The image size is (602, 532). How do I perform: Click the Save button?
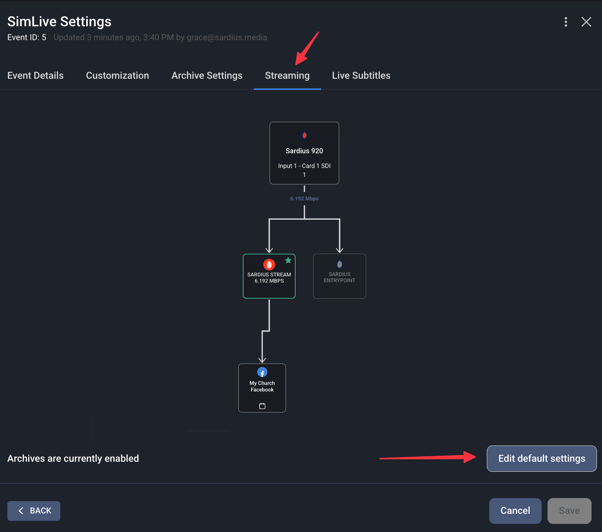569,510
